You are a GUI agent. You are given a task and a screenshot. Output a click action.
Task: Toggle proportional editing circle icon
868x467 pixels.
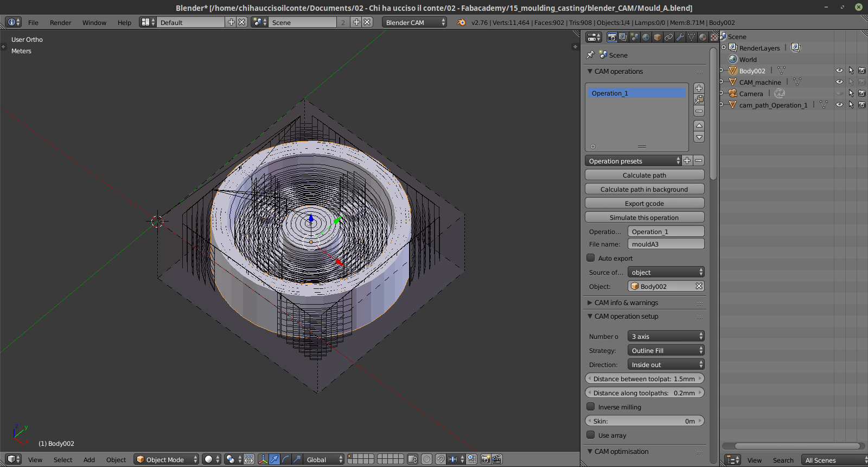[x=427, y=459]
